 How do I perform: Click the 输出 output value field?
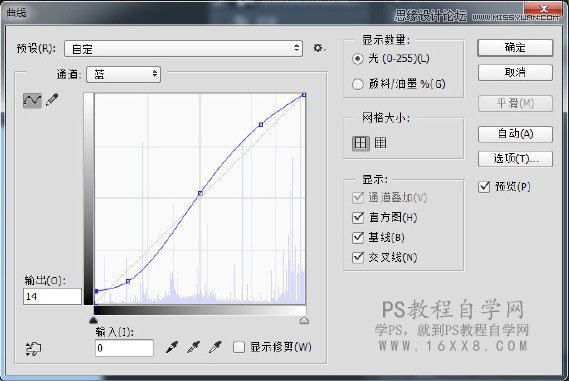coord(52,296)
